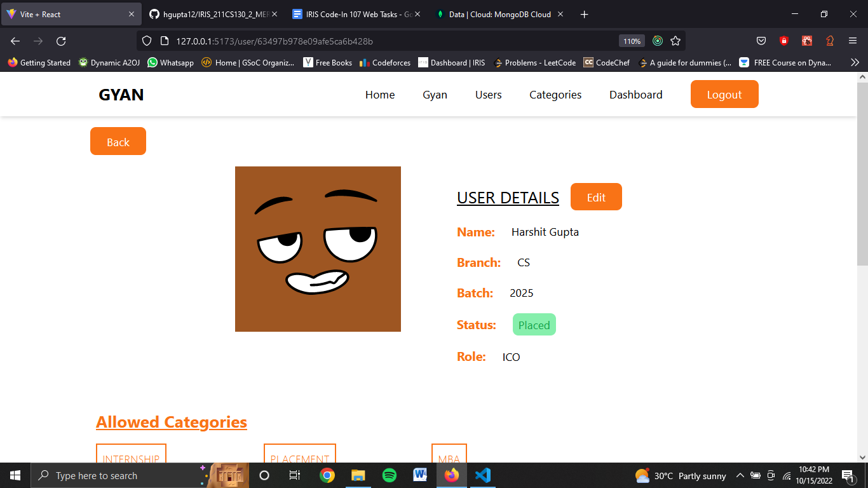The height and width of the screenshot is (488, 868).
Task: Open Spotify from the taskbar
Action: [390, 475]
